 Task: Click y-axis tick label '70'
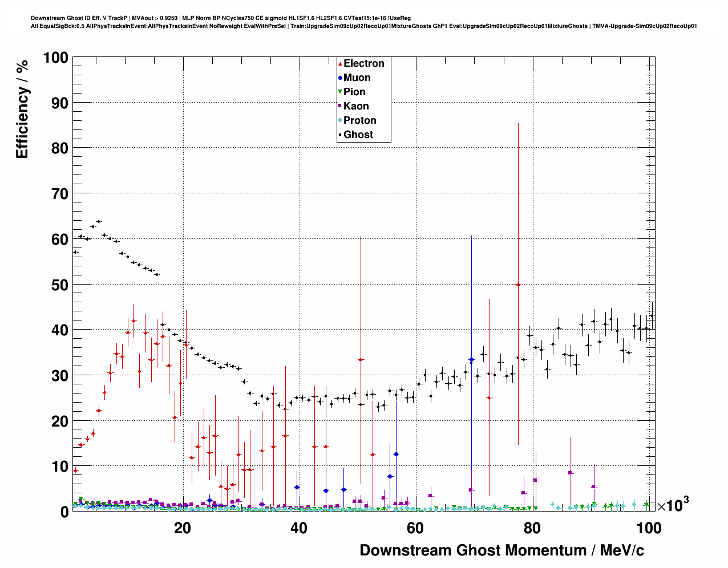(x=60, y=193)
